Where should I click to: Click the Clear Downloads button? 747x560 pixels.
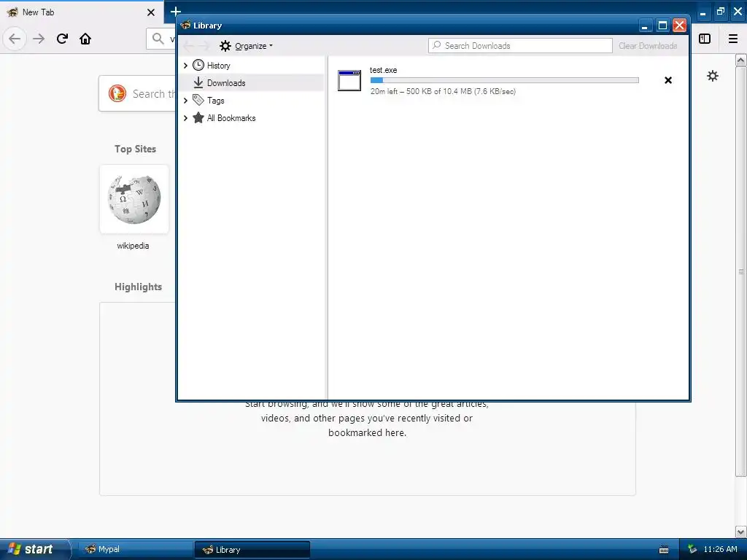(648, 46)
